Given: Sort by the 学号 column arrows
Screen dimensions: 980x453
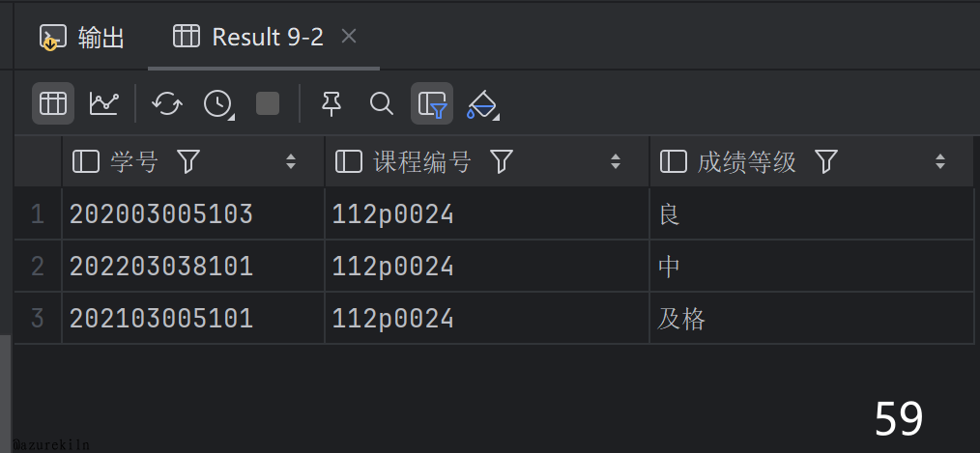Looking at the screenshot, I should pyautogui.click(x=291, y=162).
